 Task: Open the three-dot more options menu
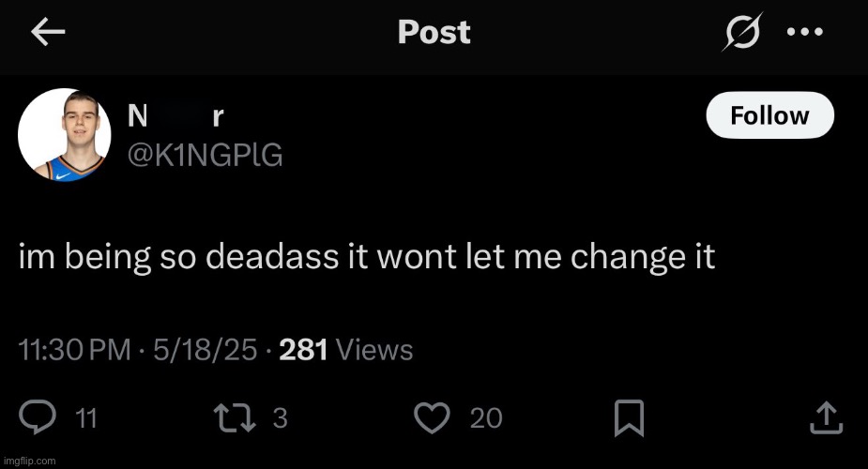pyautogui.click(x=804, y=33)
